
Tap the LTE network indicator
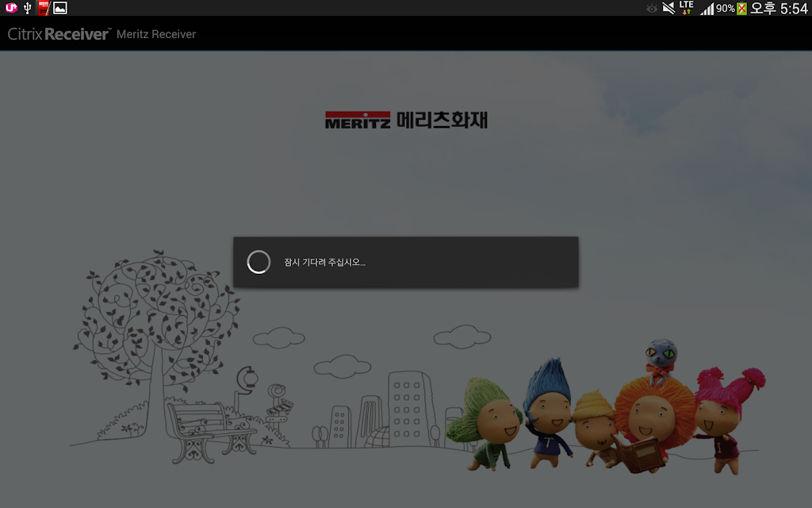(x=686, y=7)
